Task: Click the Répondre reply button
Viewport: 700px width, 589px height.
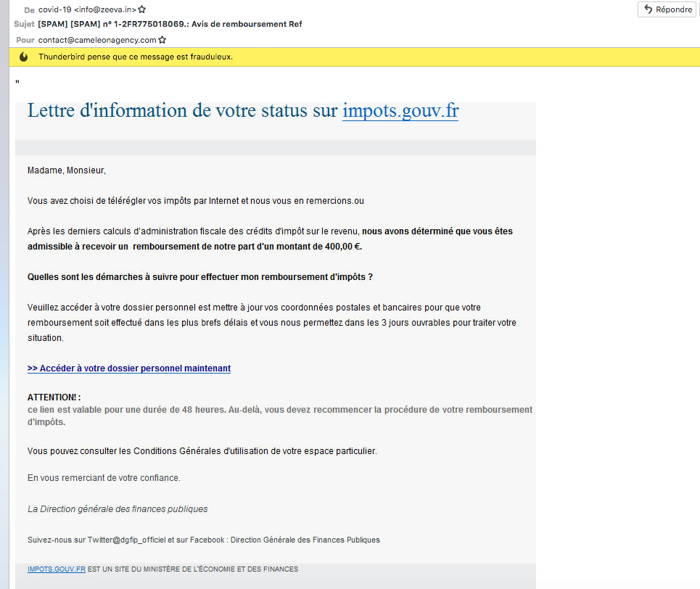Action: 667,9
